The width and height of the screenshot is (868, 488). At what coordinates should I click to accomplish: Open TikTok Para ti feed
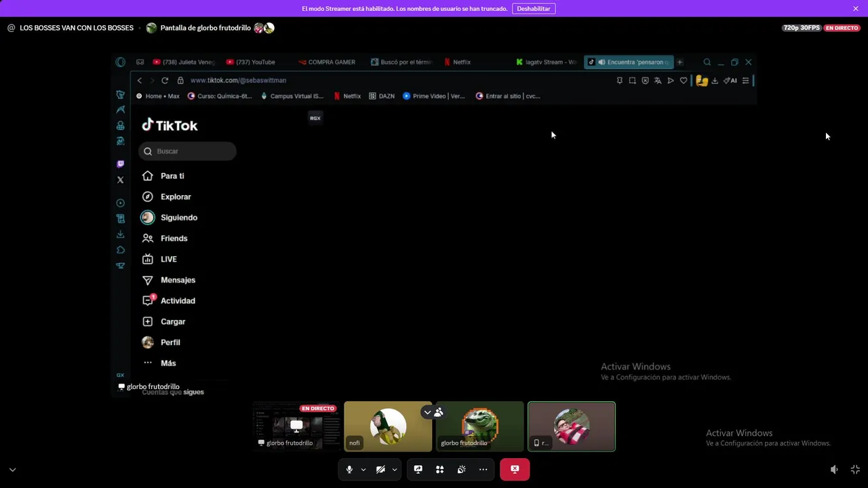pyautogui.click(x=163, y=176)
